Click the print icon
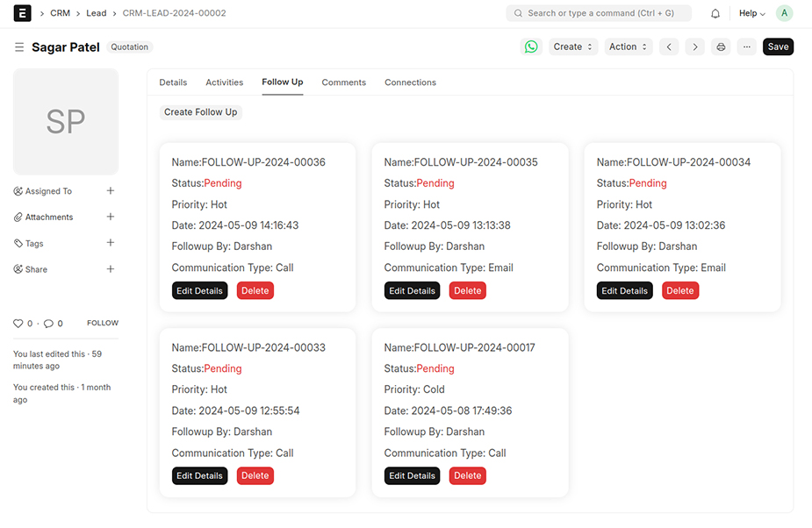The image size is (812, 528). click(721, 46)
